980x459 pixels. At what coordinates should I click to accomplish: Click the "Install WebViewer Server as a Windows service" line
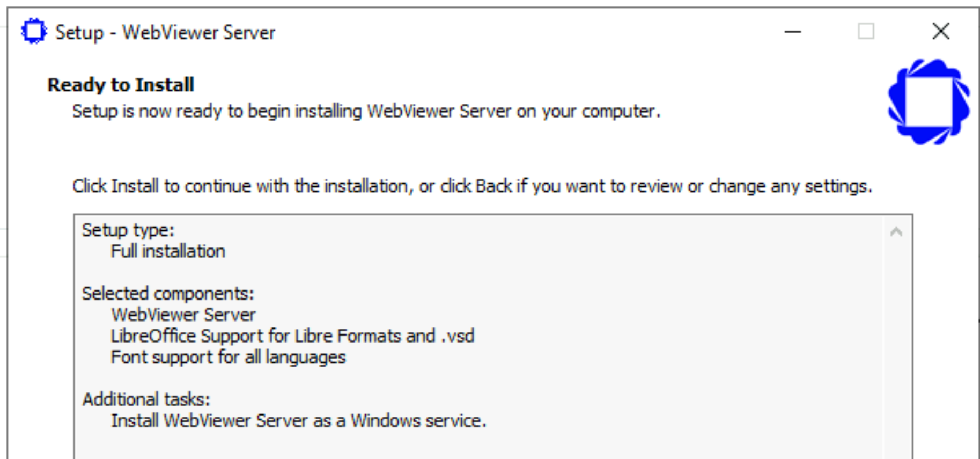(x=298, y=421)
